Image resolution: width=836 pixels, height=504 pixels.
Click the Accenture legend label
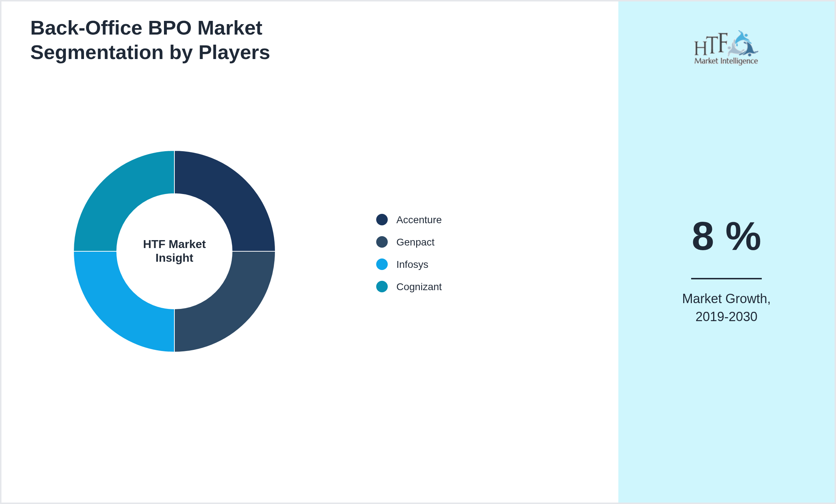(x=419, y=220)
